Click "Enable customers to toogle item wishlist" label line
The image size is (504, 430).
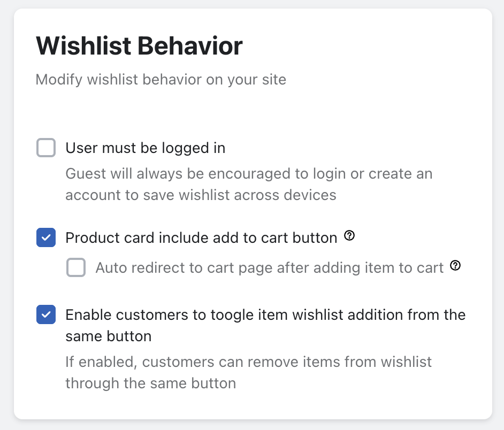(265, 314)
